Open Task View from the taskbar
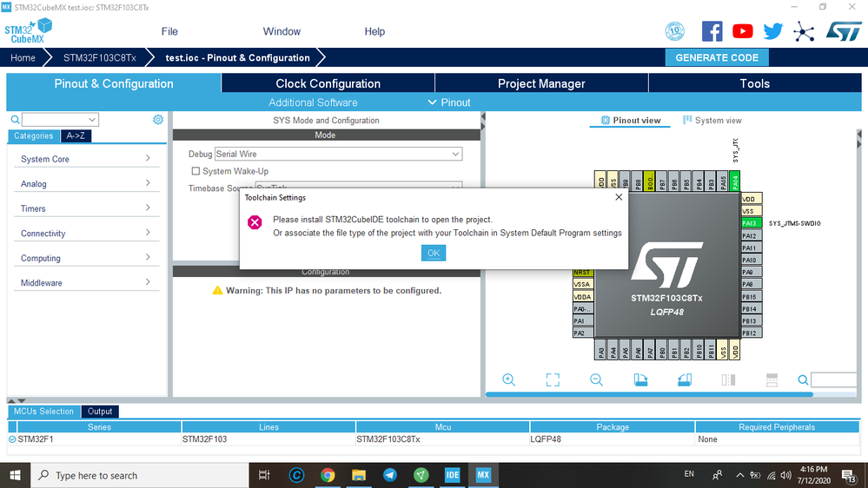Viewport: 868px width, 488px height. tap(265, 475)
